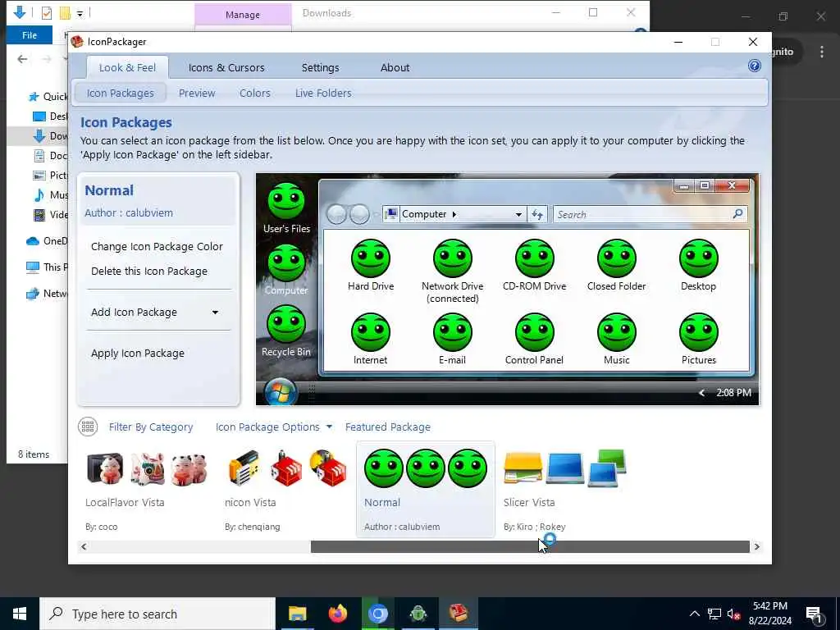This screenshot has width=840, height=630.
Task: Click Change Icon Package Color
Action: (157, 246)
